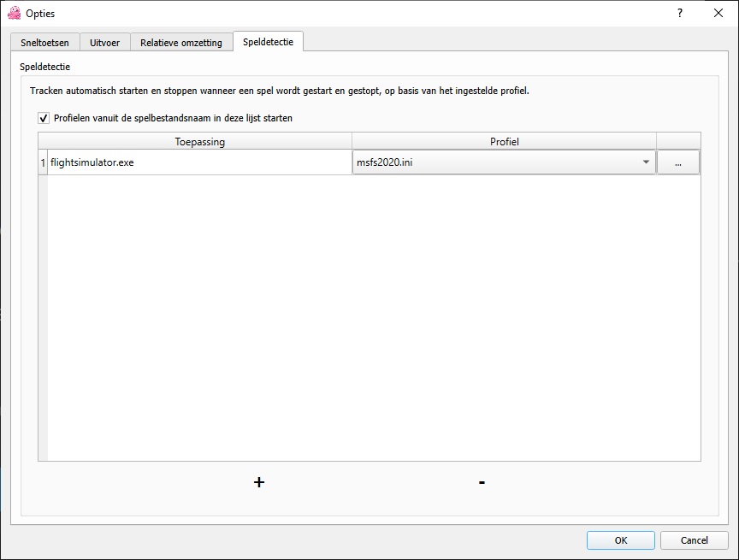Close the Opties dialog

[x=718, y=13]
